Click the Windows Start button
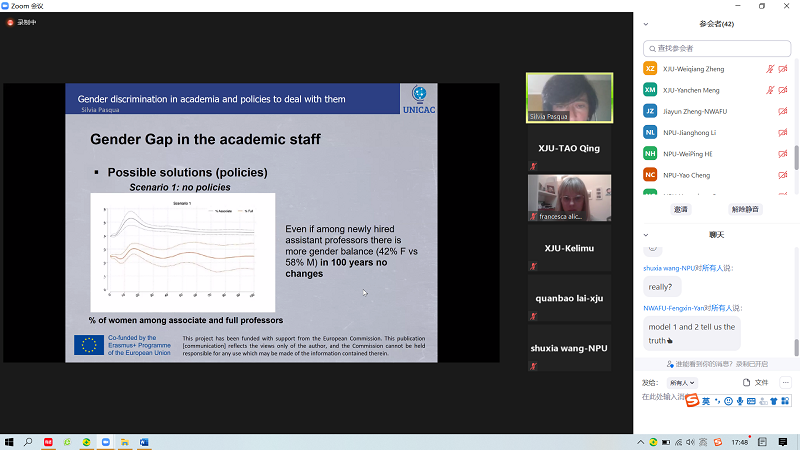Image resolution: width=800 pixels, height=450 pixels. 9,441
